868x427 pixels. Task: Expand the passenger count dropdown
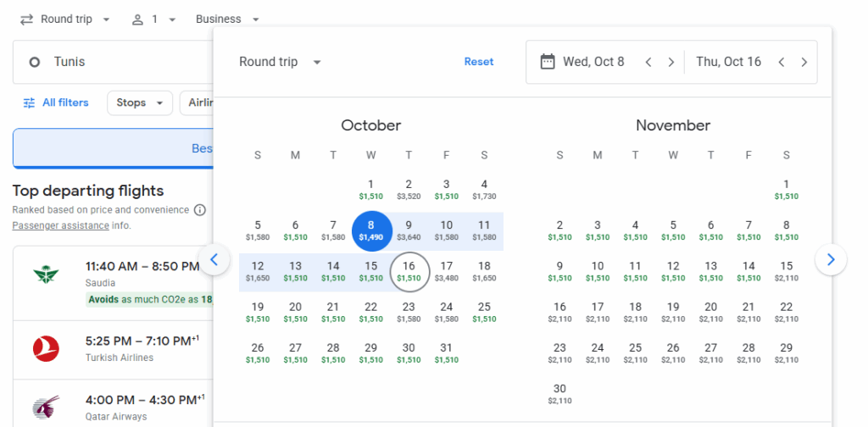click(x=153, y=19)
